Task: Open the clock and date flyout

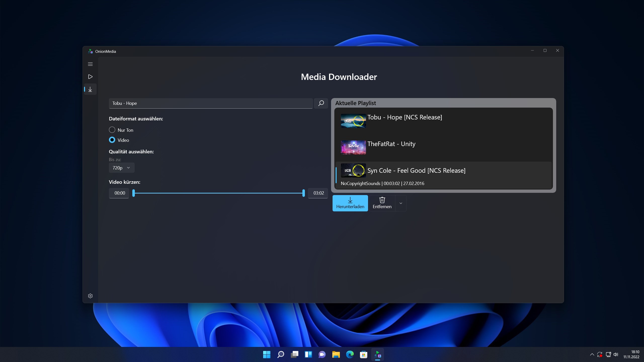Action: click(631, 354)
